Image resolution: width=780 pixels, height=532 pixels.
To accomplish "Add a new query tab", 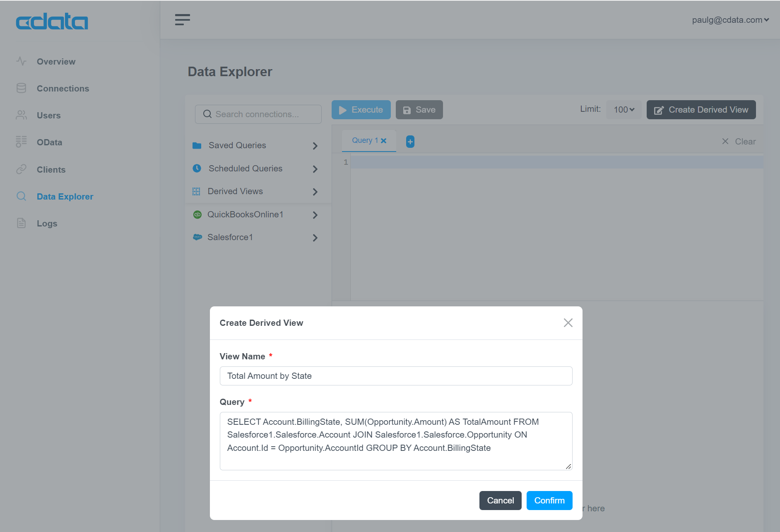I will tap(410, 142).
